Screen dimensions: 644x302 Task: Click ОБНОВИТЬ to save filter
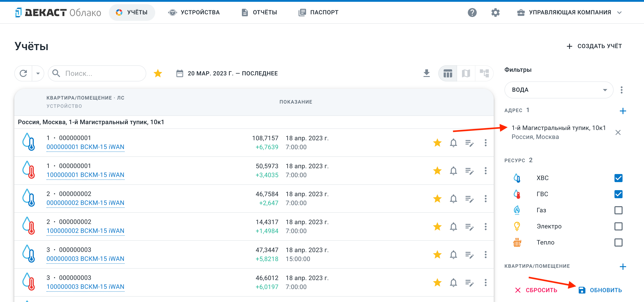tap(600, 290)
